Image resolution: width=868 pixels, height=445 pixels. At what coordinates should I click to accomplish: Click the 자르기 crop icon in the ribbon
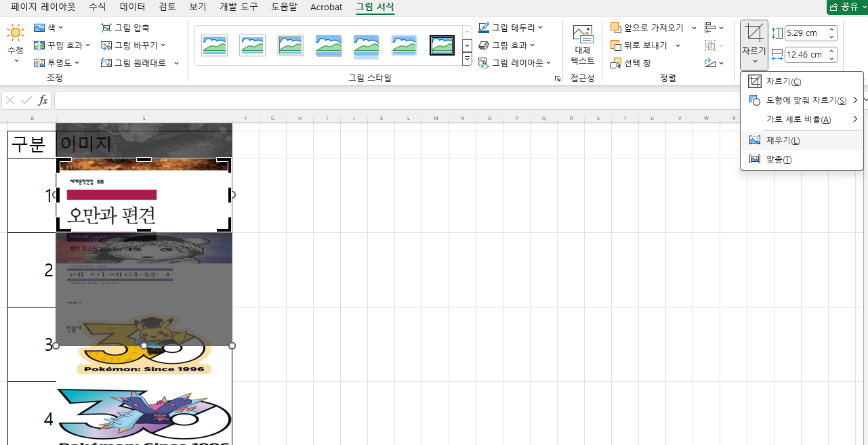(x=753, y=33)
